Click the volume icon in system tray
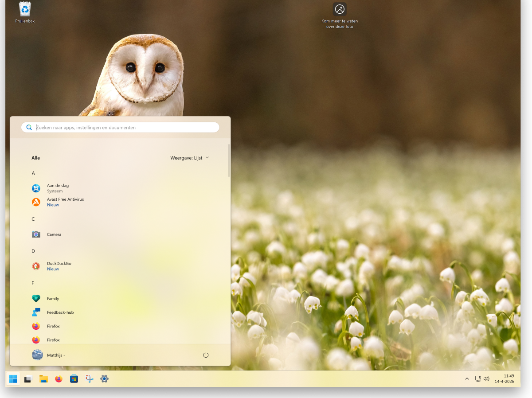Viewport: 532px width, 398px height. tap(486, 379)
